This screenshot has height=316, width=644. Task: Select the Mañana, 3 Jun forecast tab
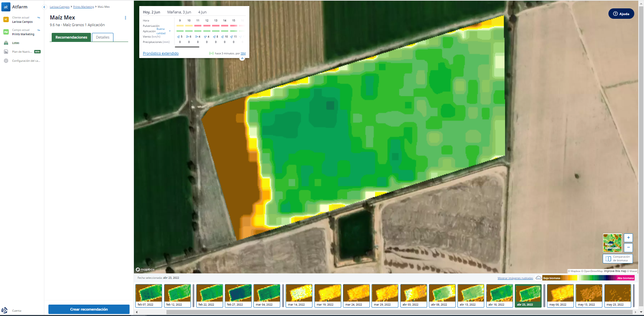point(179,12)
